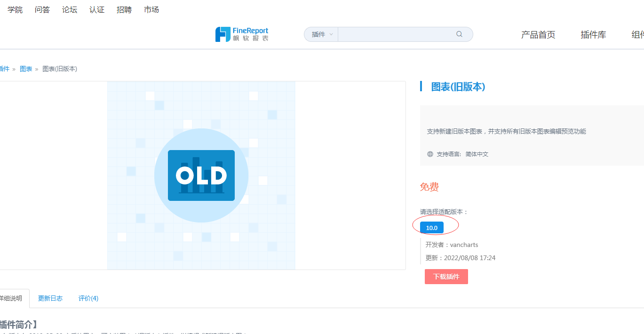Click the plugin description 支持新建旧版本图表 text
This screenshot has width=644, height=334.
pyautogui.click(x=507, y=131)
